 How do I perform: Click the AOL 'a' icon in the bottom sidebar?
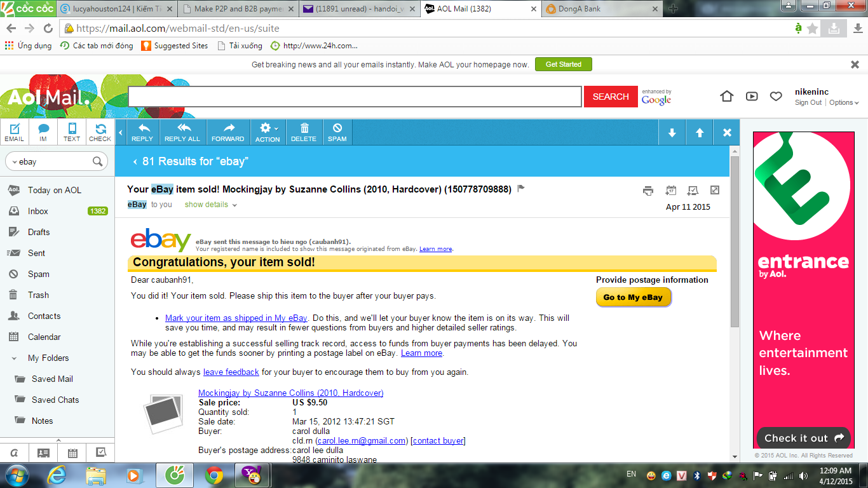[x=14, y=453]
